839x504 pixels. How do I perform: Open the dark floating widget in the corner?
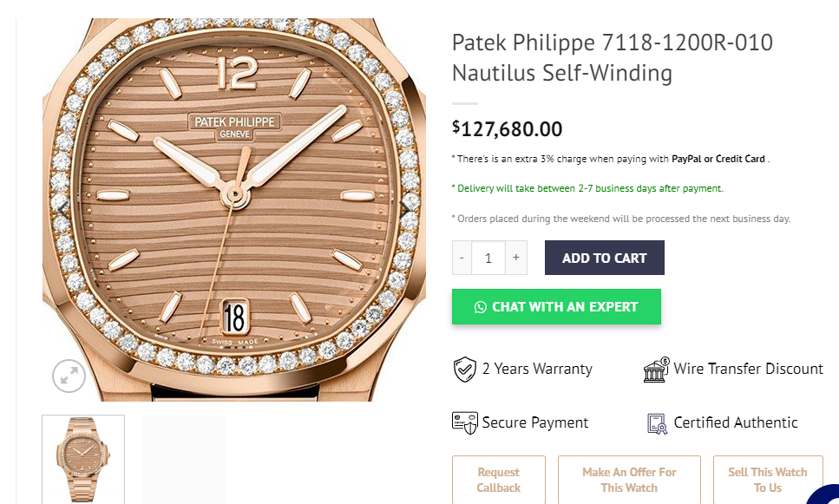click(825, 494)
